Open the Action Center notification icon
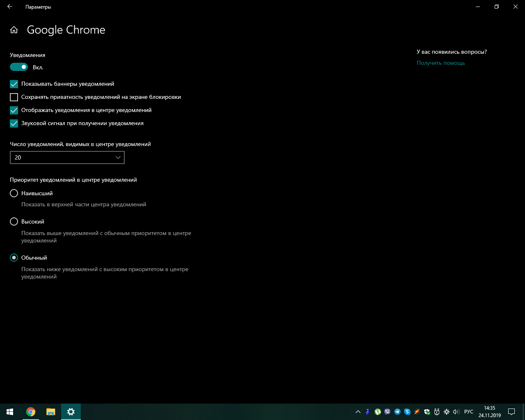 (x=511, y=412)
